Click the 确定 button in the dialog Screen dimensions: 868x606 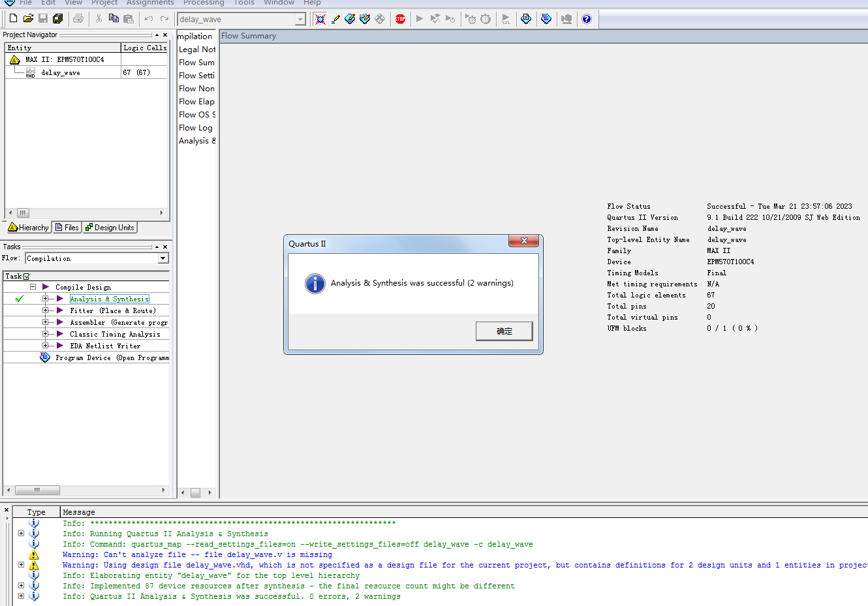(x=504, y=331)
